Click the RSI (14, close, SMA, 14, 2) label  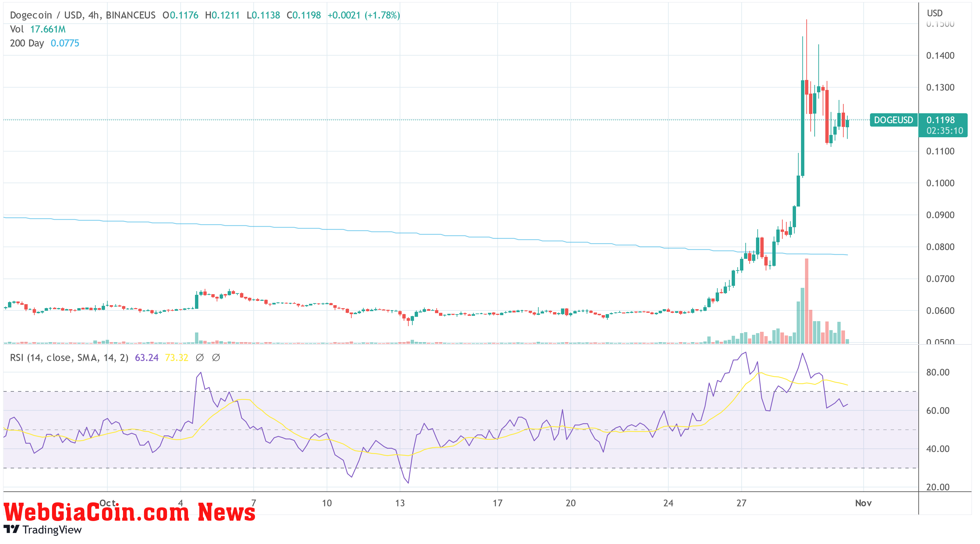pyautogui.click(x=69, y=358)
